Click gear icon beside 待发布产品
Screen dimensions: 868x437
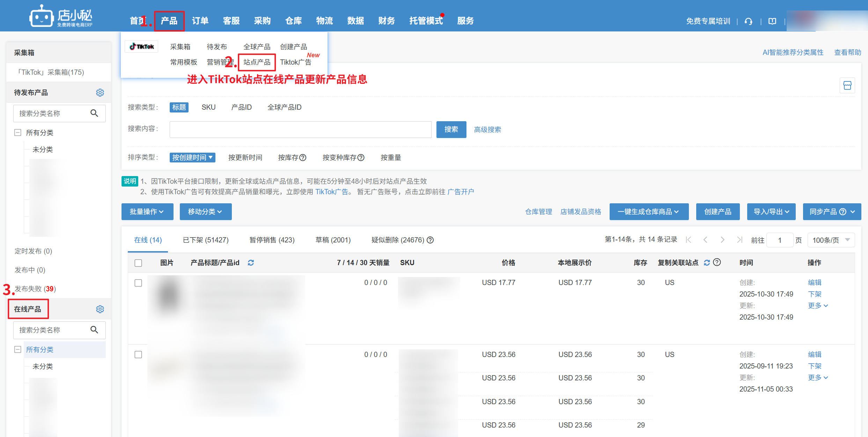[x=100, y=93]
